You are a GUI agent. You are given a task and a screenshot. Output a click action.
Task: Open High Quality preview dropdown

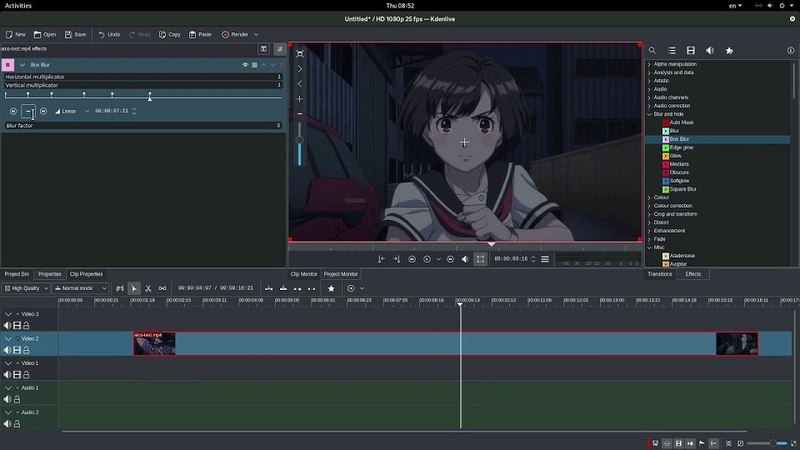(26, 288)
